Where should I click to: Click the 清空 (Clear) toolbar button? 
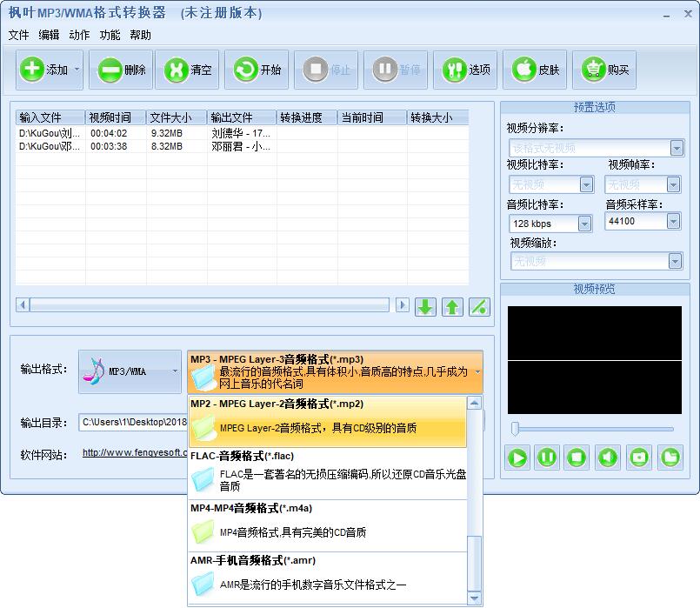(x=187, y=70)
